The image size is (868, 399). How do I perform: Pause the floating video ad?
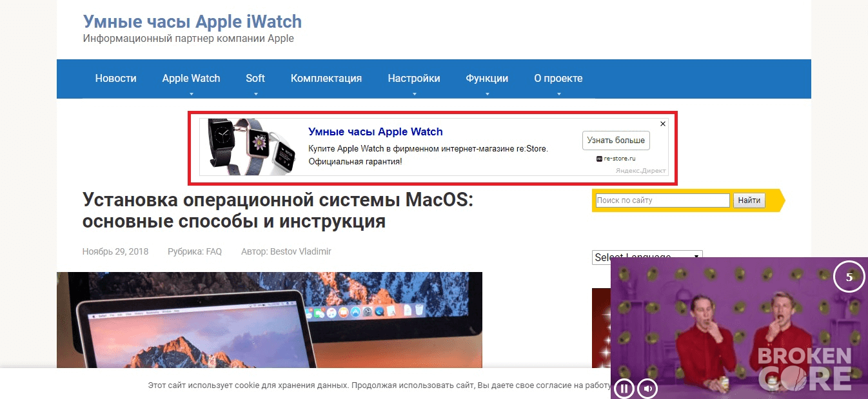(x=624, y=389)
